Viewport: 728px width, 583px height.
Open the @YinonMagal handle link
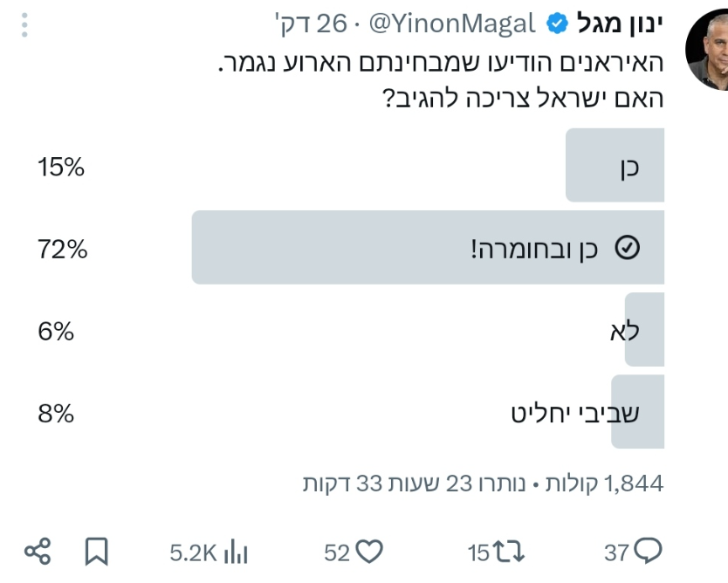[451, 24]
